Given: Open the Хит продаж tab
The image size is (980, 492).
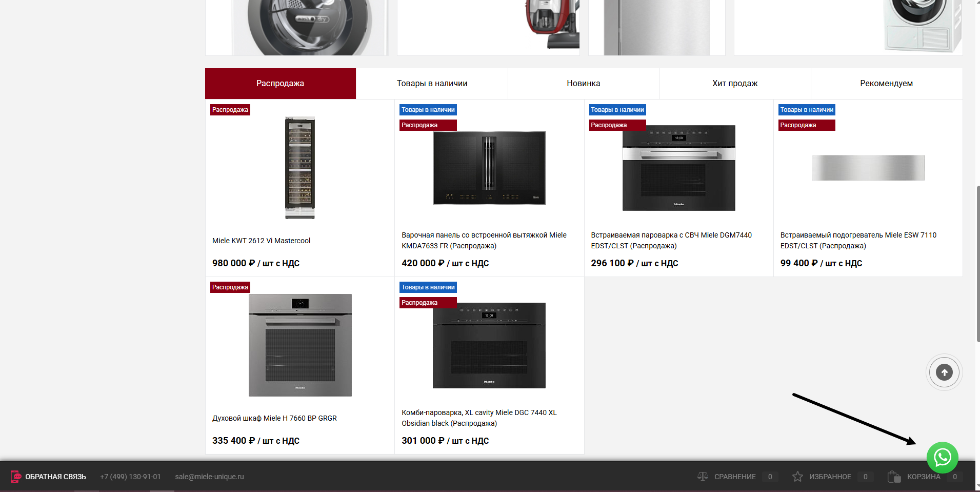Looking at the screenshot, I should point(735,84).
